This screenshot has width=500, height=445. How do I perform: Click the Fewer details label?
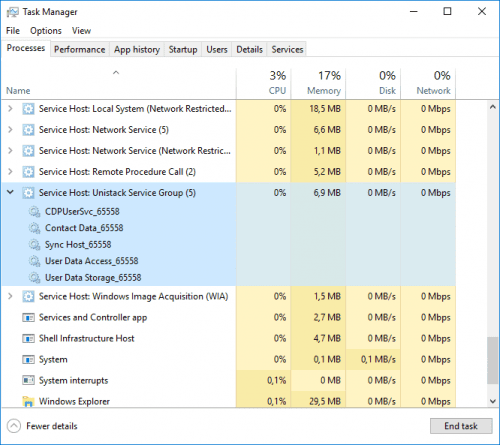click(52, 426)
